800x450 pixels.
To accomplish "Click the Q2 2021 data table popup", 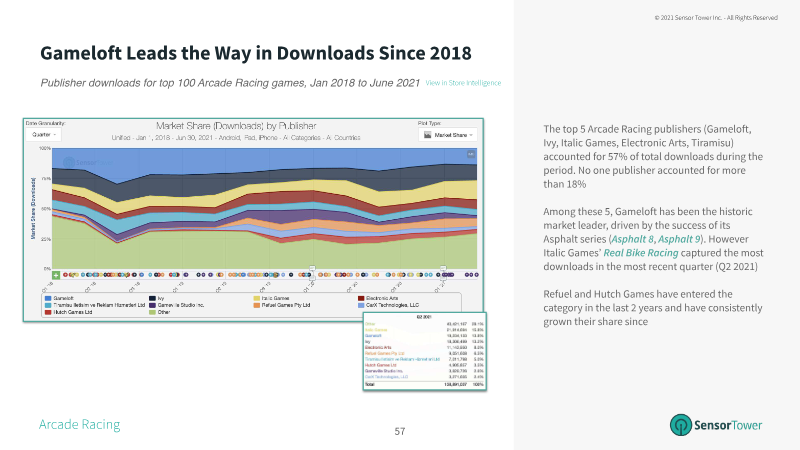I will (x=424, y=352).
